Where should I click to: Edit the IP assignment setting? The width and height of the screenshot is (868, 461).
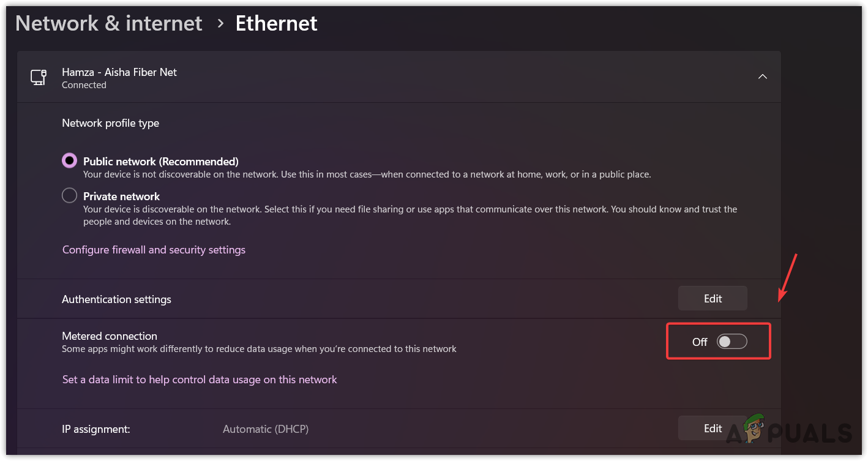(713, 428)
